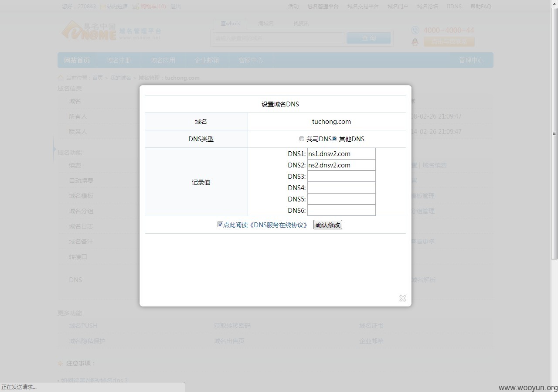Click the empty DNS3 input field
The height and width of the screenshot is (392, 558).
341,176
